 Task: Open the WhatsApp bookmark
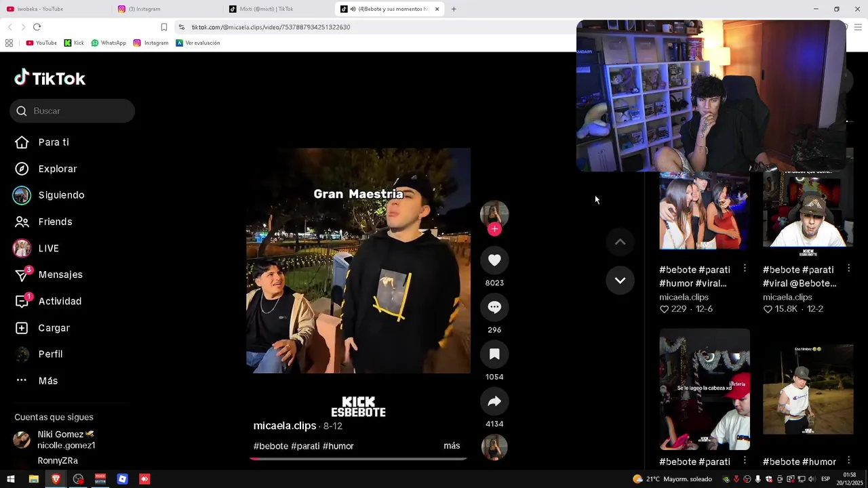(108, 43)
